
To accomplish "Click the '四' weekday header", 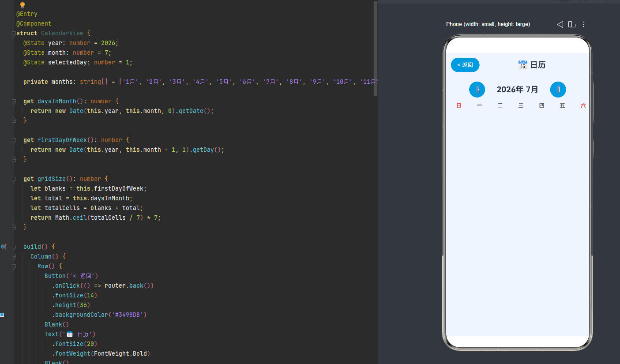I will coord(542,105).
